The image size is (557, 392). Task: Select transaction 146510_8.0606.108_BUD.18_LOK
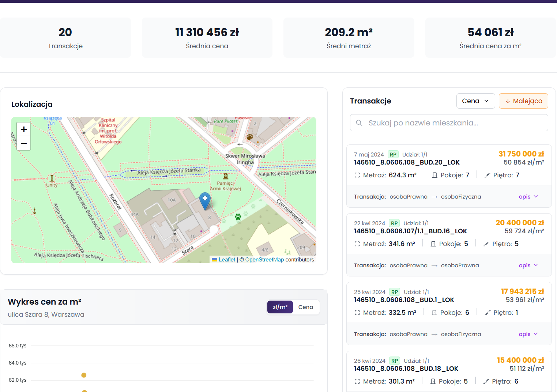(x=406, y=369)
